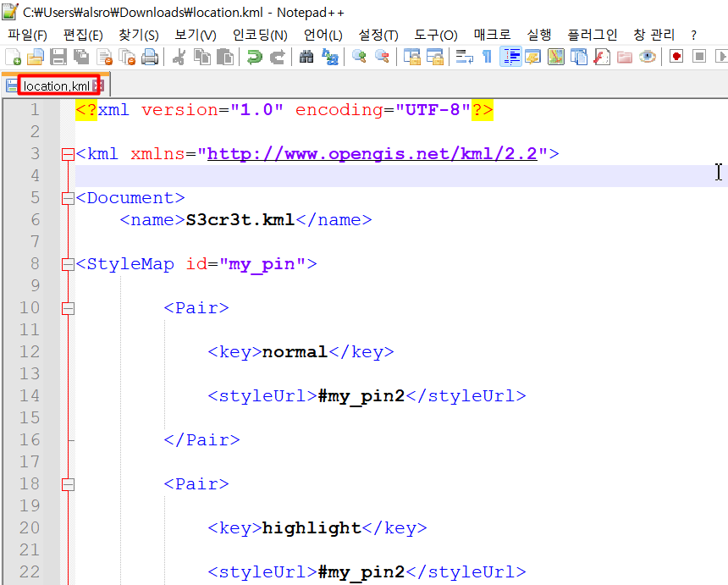This screenshot has width=728, height=585.
Task: Open the 찾기(S) menu
Action: [x=138, y=35]
